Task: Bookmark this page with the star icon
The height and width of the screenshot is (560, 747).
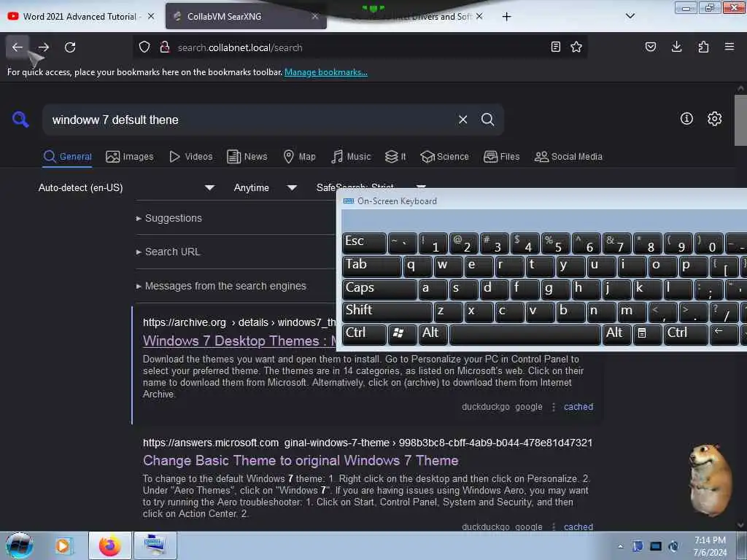Action: click(x=576, y=47)
